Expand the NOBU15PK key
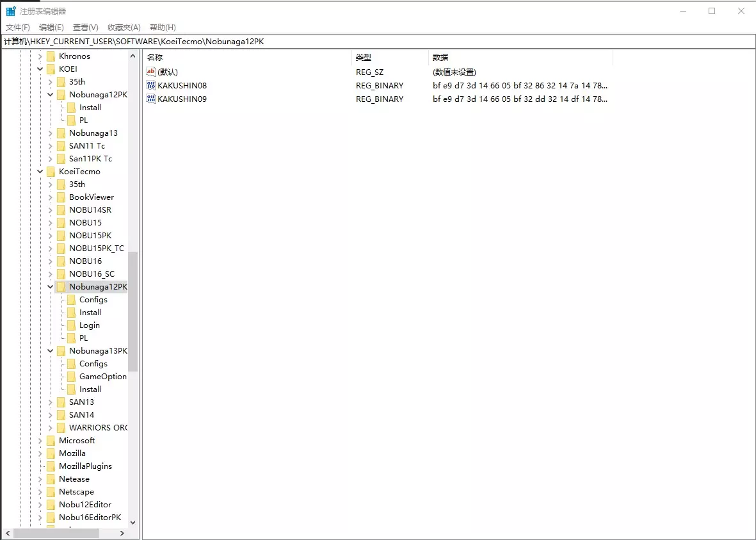 click(50, 236)
